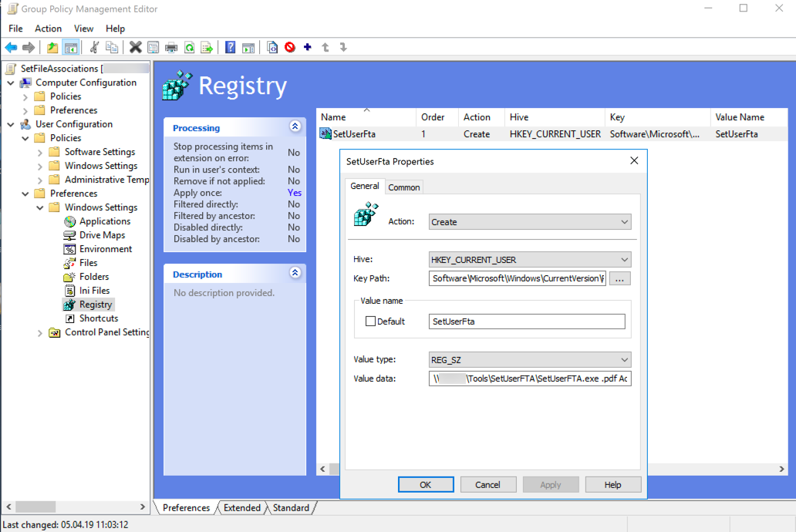Screen dimensions: 796x532
Task: Click the Apply button in the dialog
Action: click(551, 485)
